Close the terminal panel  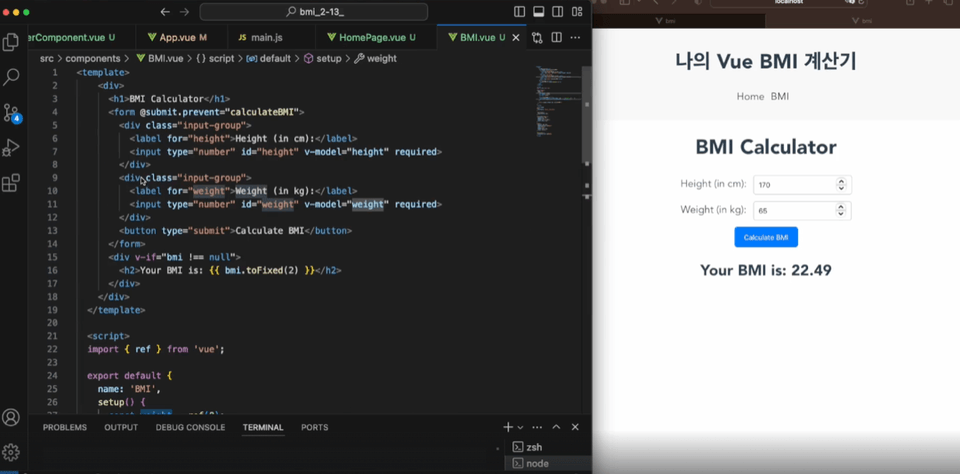point(575,427)
